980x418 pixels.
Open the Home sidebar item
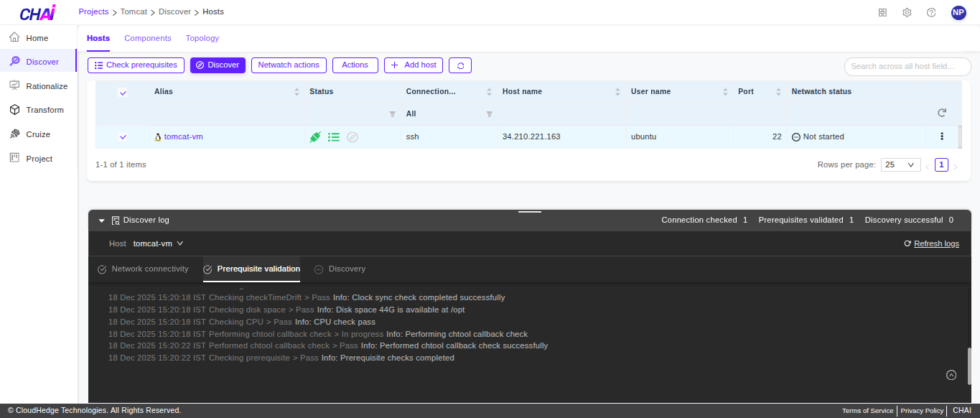[38, 38]
